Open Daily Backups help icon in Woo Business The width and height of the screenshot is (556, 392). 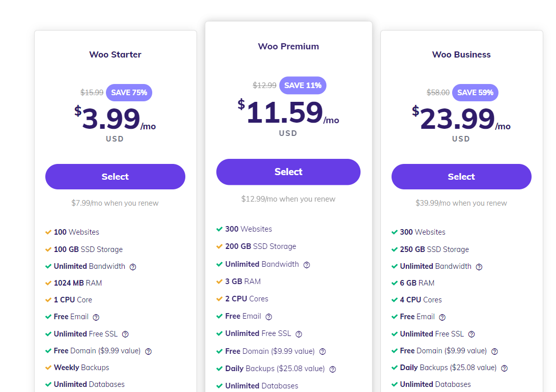click(504, 368)
